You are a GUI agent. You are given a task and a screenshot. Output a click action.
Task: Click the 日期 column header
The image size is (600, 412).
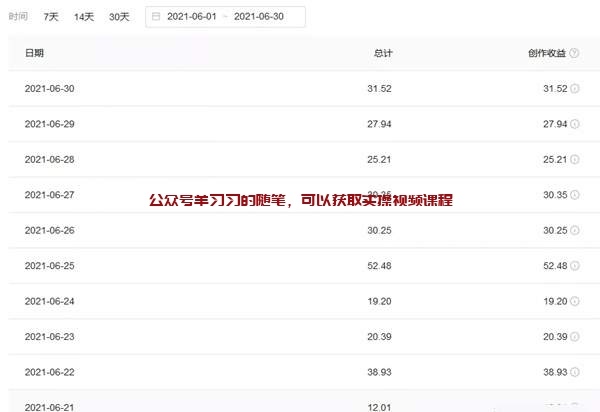[34, 53]
